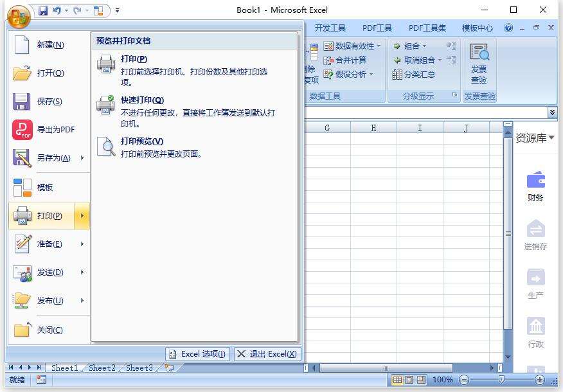The height and width of the screenshot is (392, 563).
Task: Click the macro recording icon in status bar
Action: coord(41,379)
